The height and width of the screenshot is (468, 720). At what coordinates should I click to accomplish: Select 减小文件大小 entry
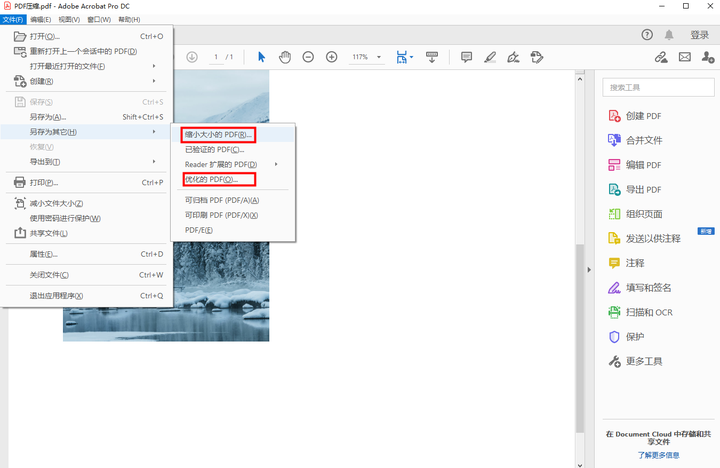pyautogui.click(x=87, y=203)
